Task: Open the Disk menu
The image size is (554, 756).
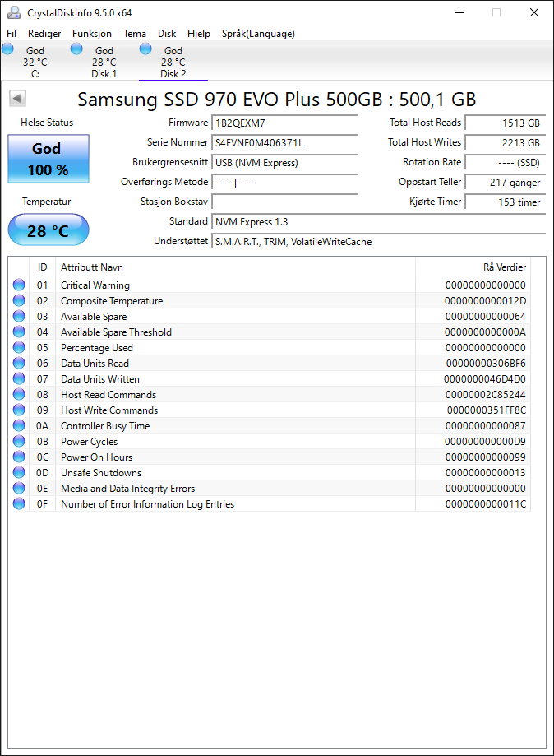Action: 167,34
